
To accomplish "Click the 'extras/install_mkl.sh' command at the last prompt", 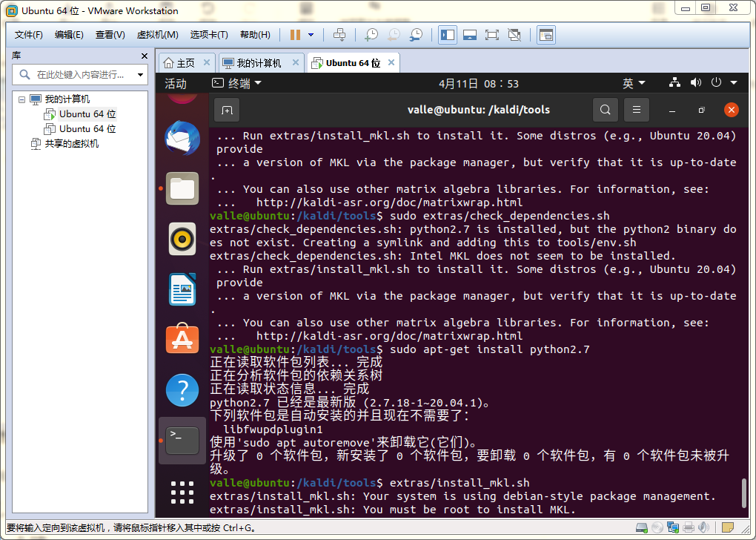I will coord(460,483).
